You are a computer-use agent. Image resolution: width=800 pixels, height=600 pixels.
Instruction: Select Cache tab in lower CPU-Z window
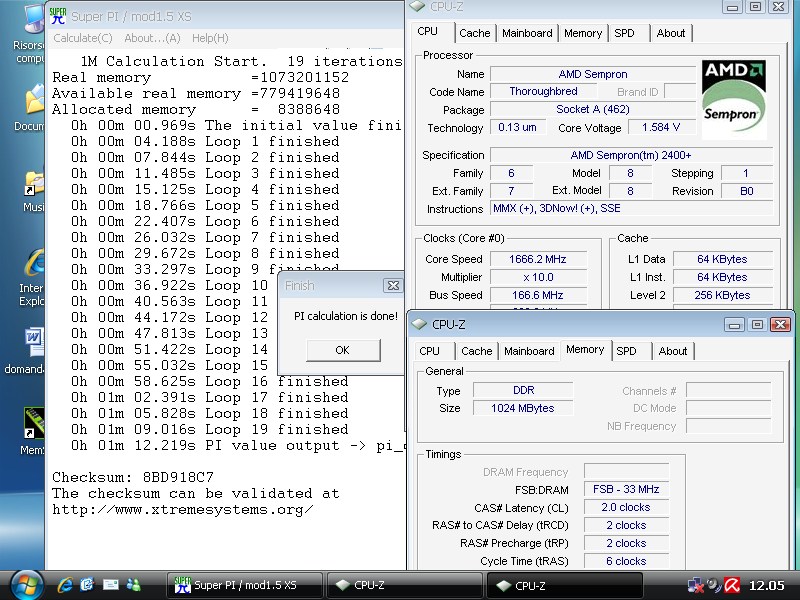[x=477, y=351]
